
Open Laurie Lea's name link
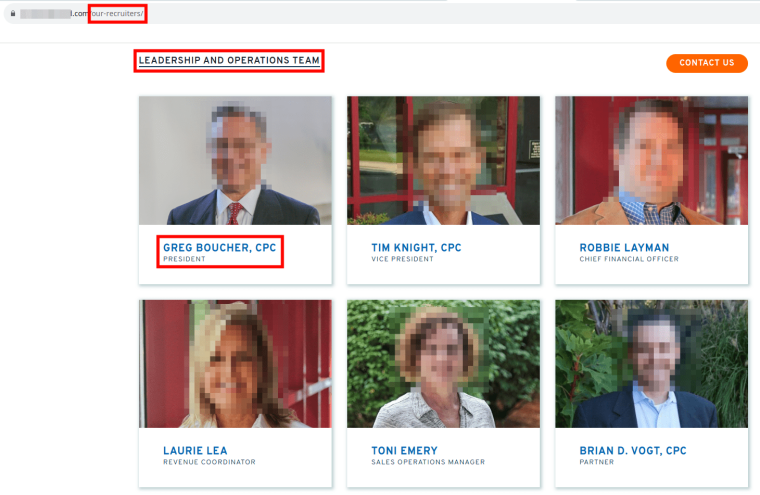point(195,451)
